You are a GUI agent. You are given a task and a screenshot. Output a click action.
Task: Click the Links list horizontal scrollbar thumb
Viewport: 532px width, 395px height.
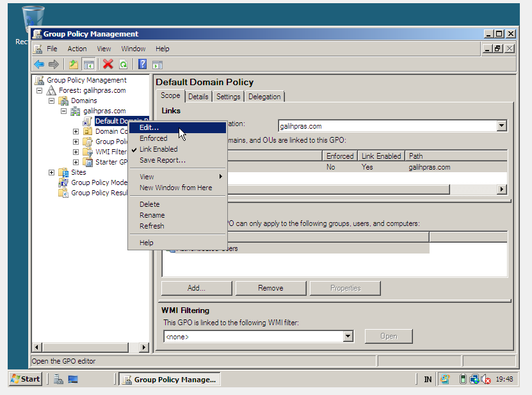(x=338, y=189)
